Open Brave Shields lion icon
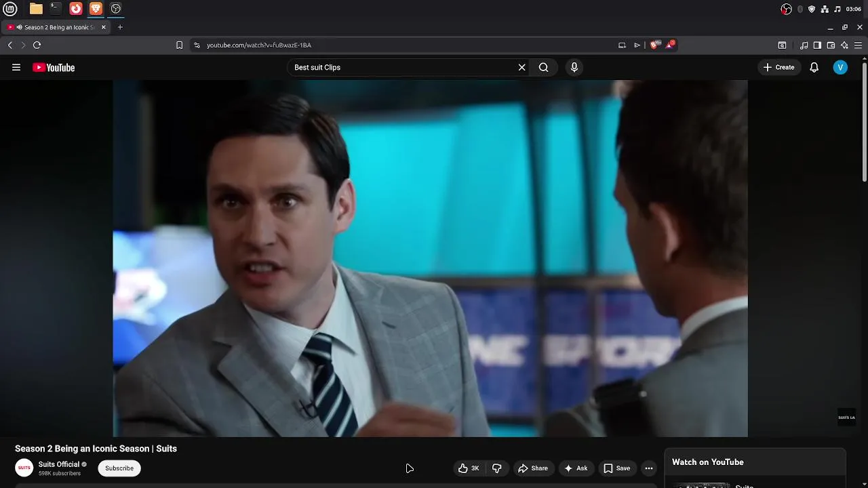Image resolution: width=868 pixels, height=488 pixels. point(654,45)
